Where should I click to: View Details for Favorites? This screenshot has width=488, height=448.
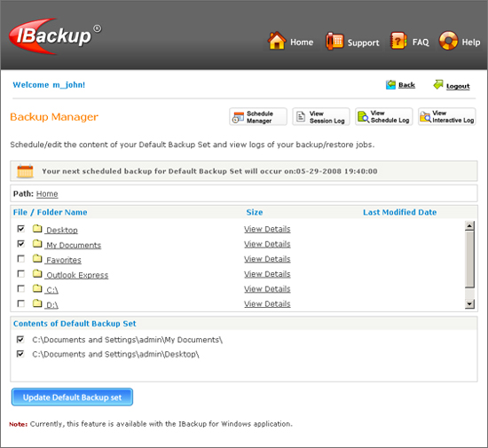[x=267, y=259]
